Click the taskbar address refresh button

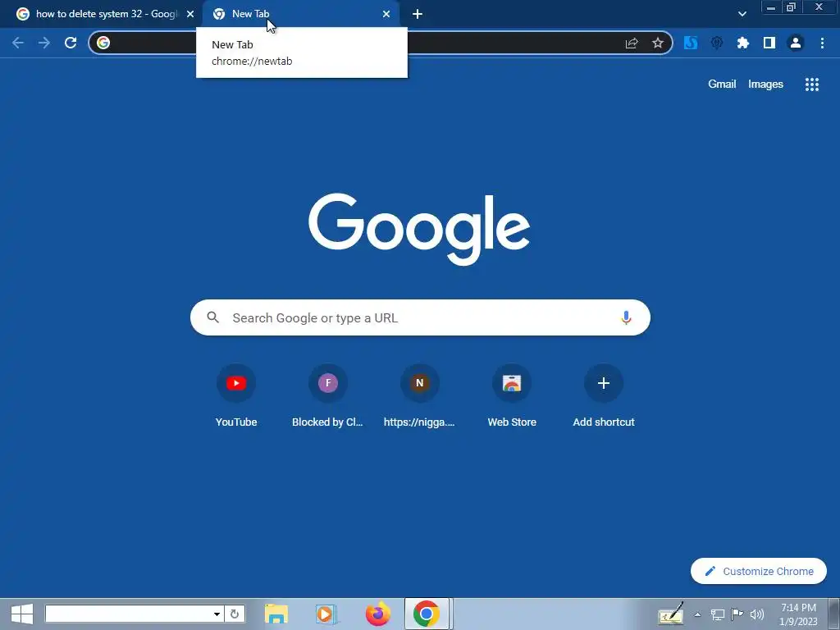point(235,614)
